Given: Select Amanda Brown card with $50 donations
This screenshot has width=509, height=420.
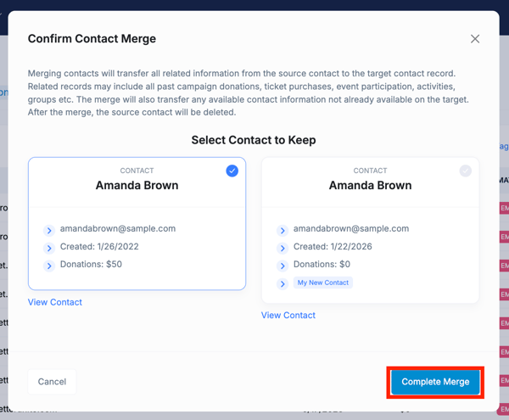Looking at the screenshot, I should click(137, 186).
